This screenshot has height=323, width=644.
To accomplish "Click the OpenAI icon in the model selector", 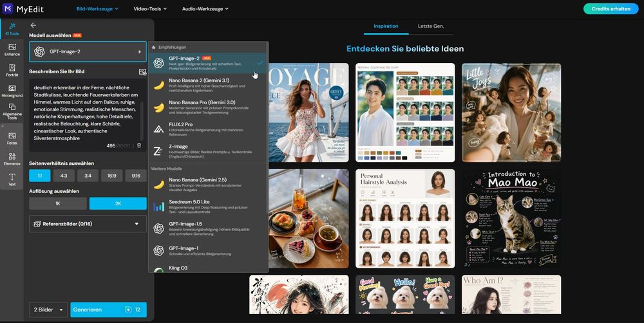I will pos(39,51).
